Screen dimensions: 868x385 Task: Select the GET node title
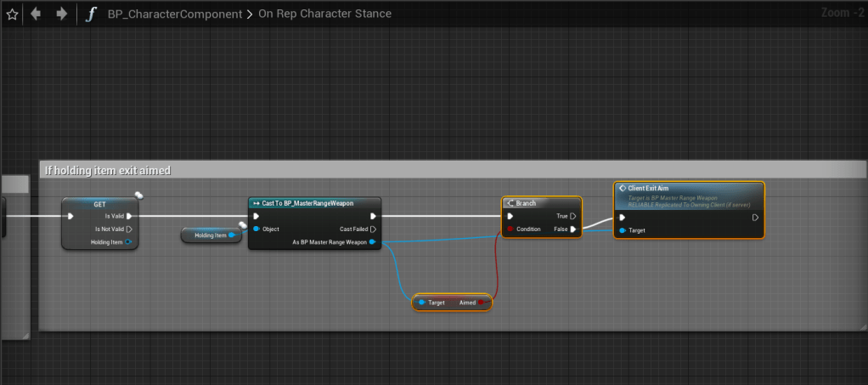click(x=99, y=204)
